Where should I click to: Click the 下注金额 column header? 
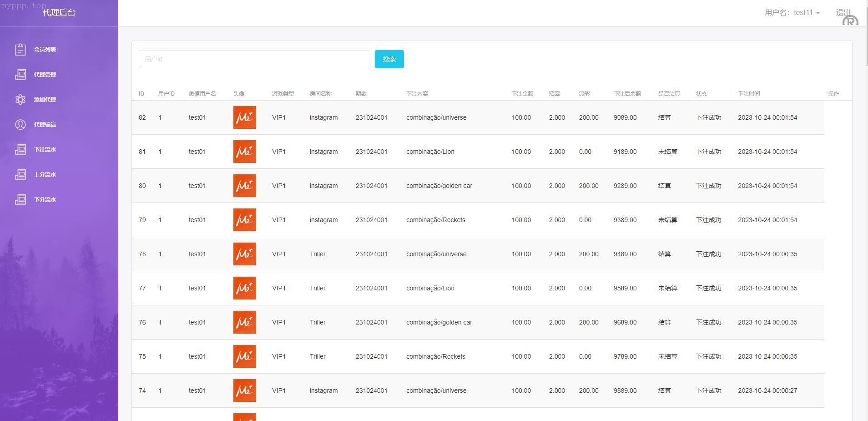coord(522,94)
